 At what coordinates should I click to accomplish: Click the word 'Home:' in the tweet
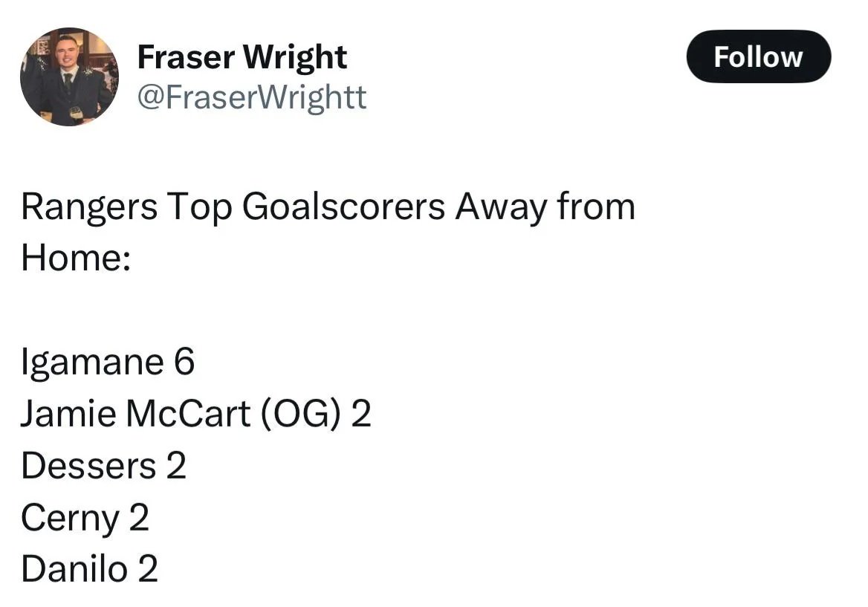tap(77, 258)
